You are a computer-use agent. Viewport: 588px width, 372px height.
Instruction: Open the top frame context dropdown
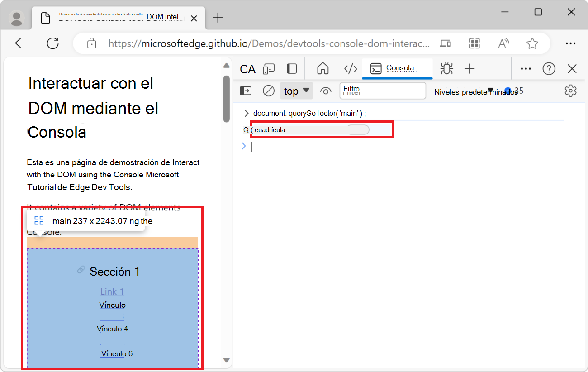click(x=296, y=91)
